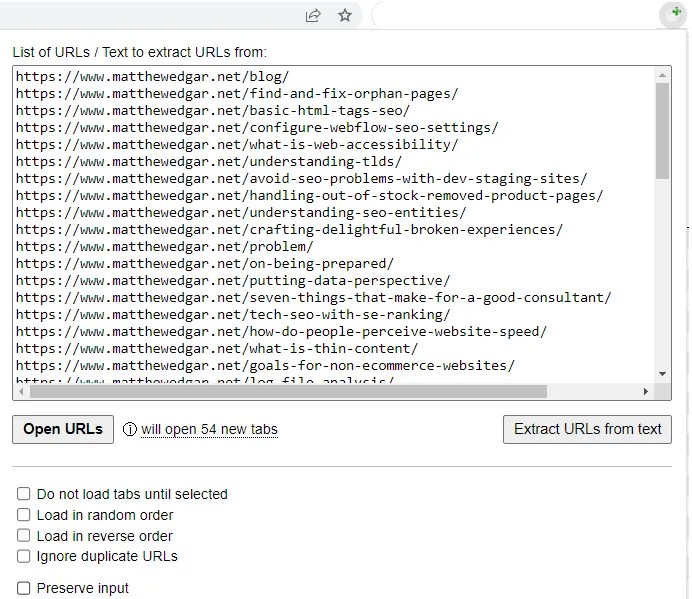
Task: Click the horizontal scrollbar thumb
Action: [288, 391]
